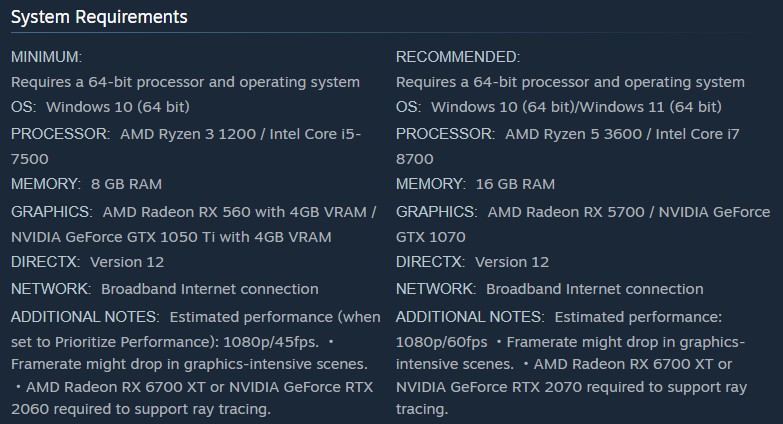Click the minimum OS Windows 10 text

click(118, 107)
